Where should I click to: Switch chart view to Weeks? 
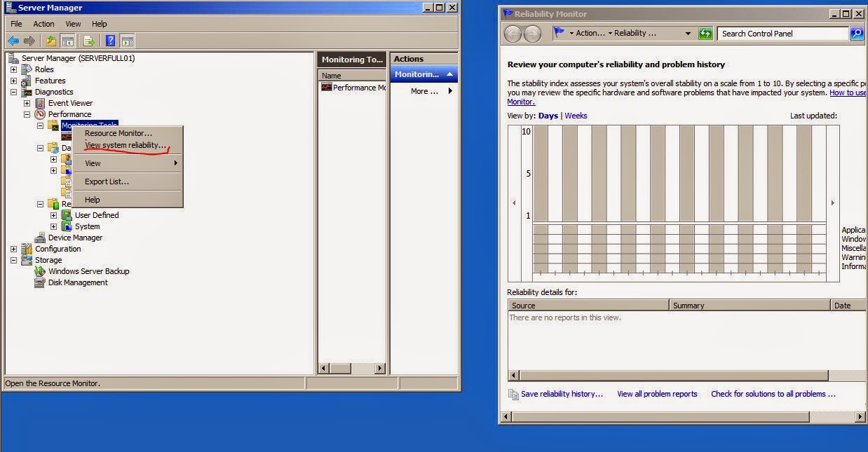(576, 116)
